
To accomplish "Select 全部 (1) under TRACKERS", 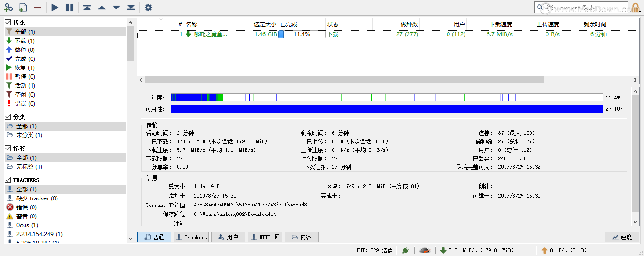I will 65,189.
